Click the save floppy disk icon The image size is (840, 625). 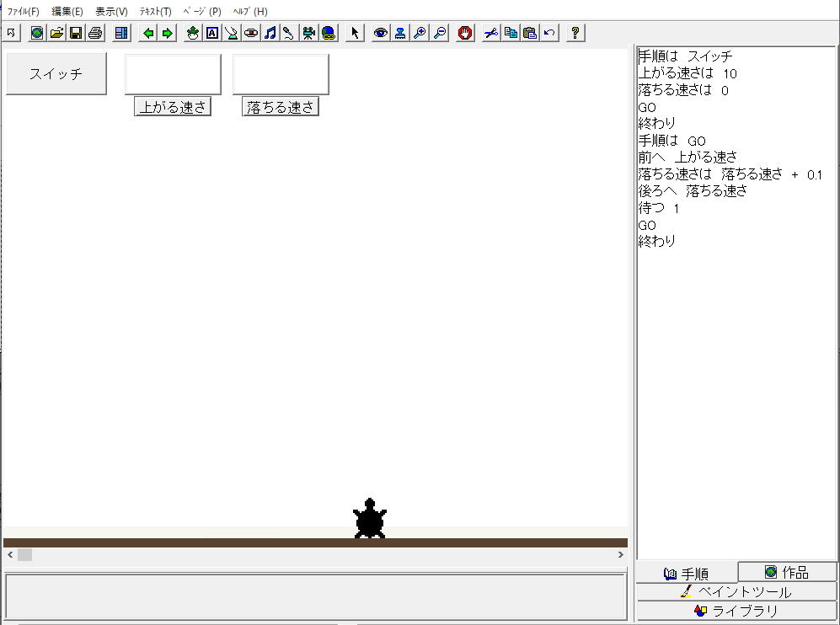click(x=76, y=33)
